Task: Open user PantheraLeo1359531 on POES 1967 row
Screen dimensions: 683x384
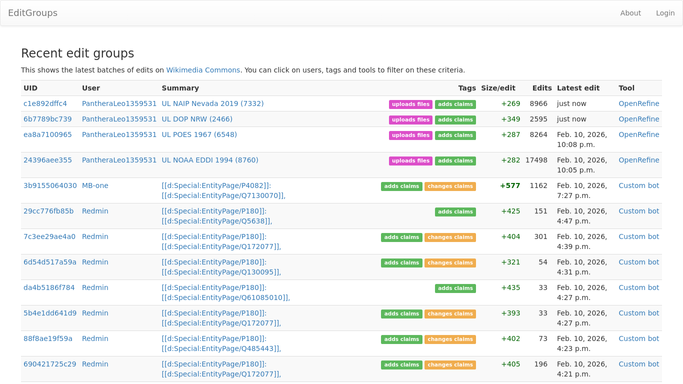Action: (x=119, y=135)
